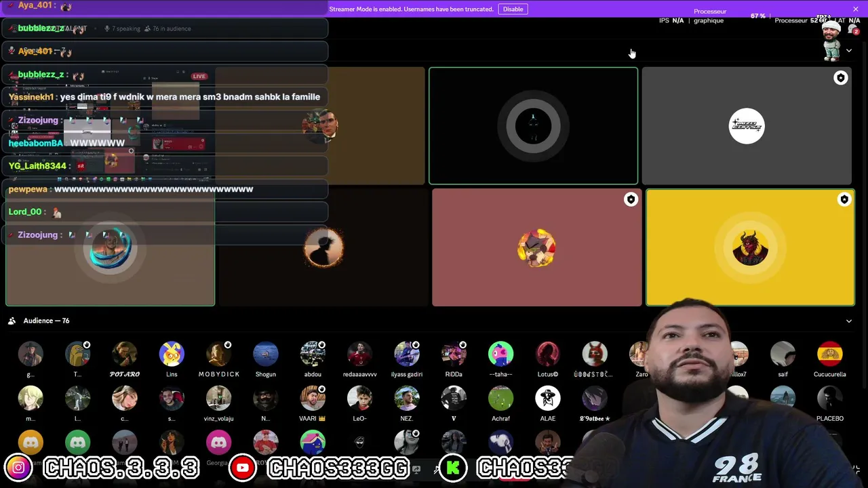This screenshot has height=488, width=868.
Task: Open Lins's yellow bunny avatar
Action: coord(172,354)
